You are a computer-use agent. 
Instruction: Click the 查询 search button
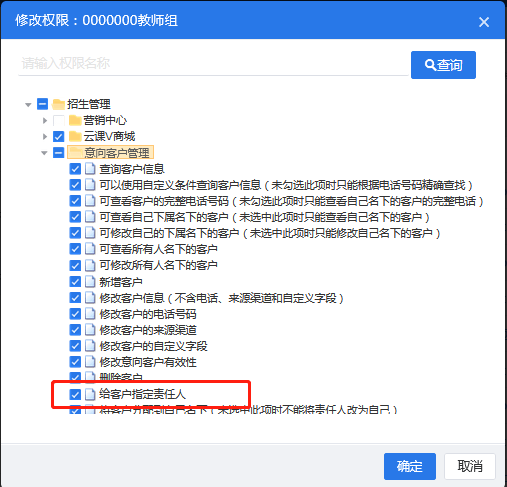[443, 65]
